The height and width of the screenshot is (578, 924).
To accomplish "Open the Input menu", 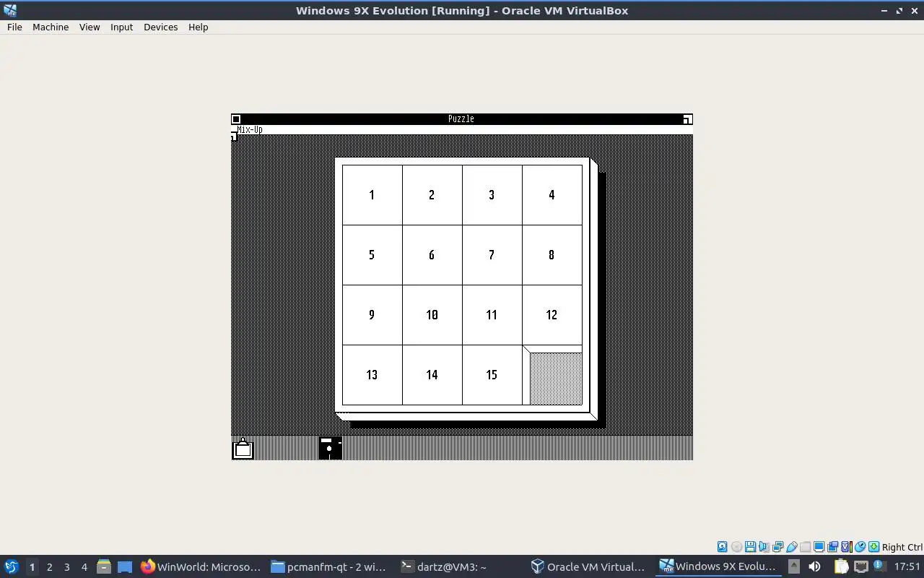I will tap(121, 27).
